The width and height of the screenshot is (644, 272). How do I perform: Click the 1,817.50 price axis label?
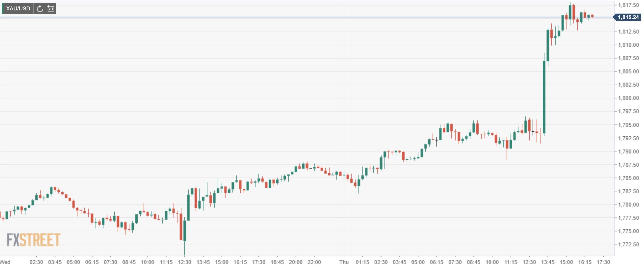click(628, 5)
